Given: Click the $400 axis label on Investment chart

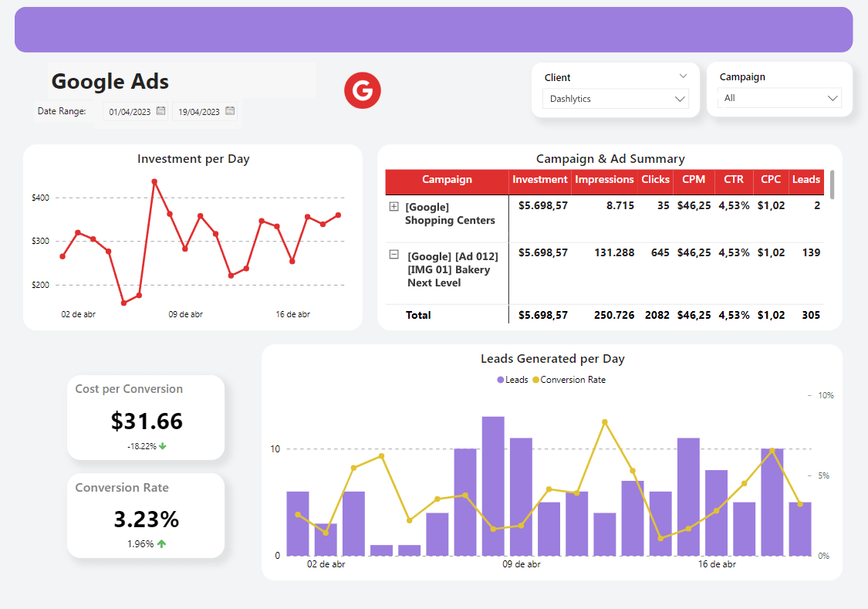Looking at the screenshot, I should (40, 198).
